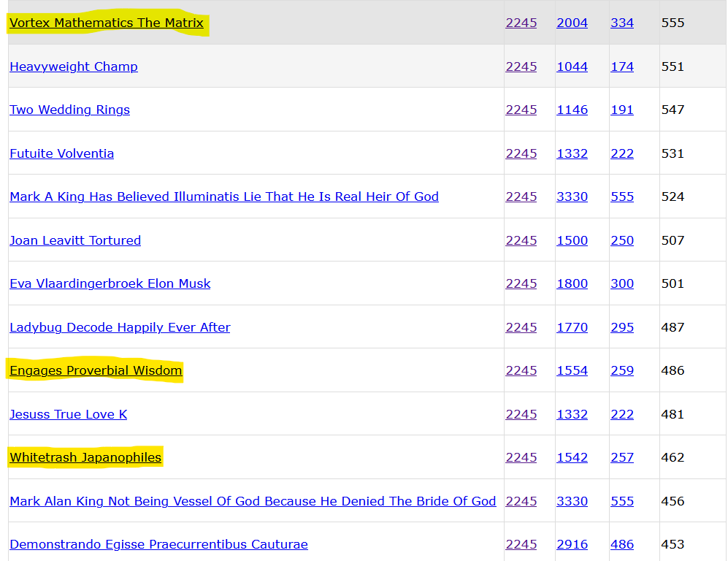Click the 295 link in Ladybug Decode row
Screen dimensions: 728x561
click(622, 327)
